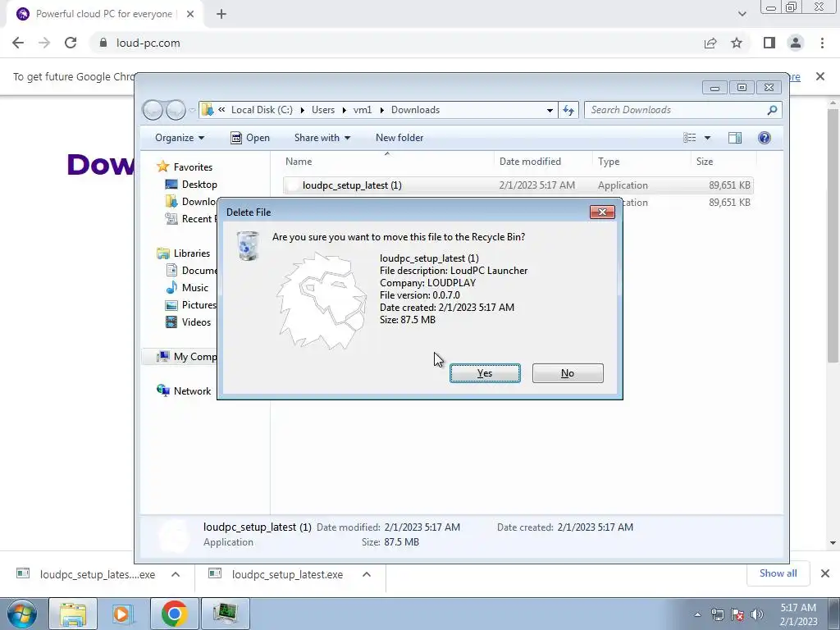Open the Windows Start menu
Viewport: 840px width, 630px height.
(22, 614)
